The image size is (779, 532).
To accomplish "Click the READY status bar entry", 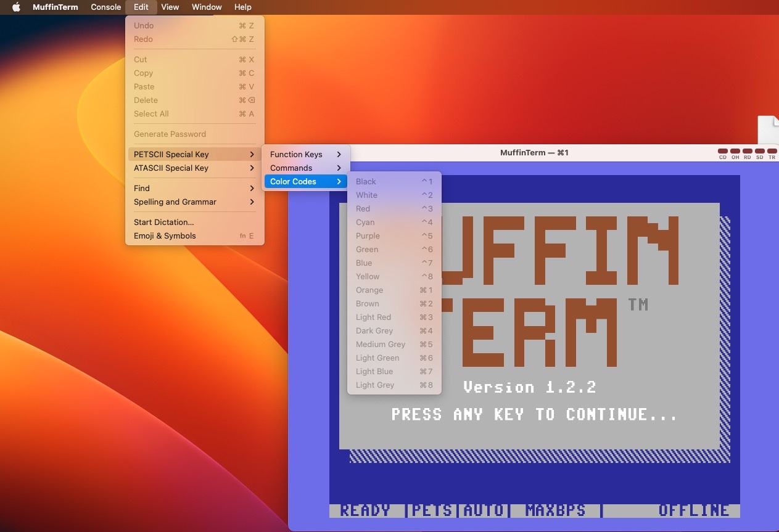I will point(365,510).
